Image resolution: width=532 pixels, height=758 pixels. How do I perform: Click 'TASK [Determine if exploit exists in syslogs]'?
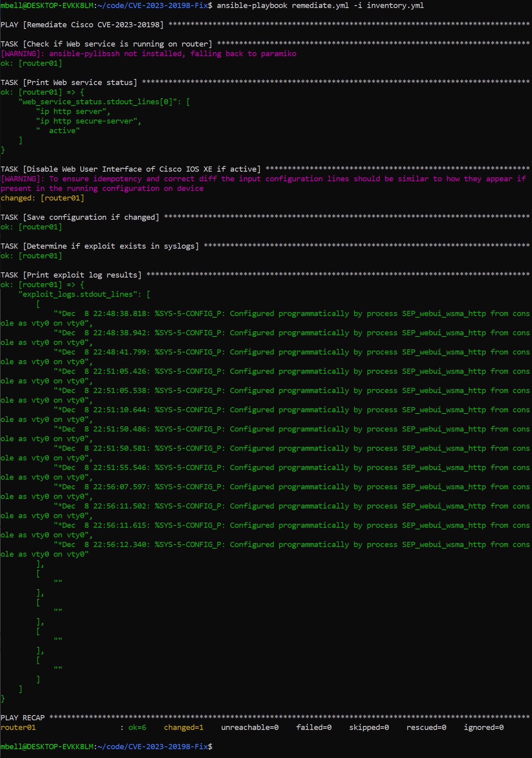[99, 246]
